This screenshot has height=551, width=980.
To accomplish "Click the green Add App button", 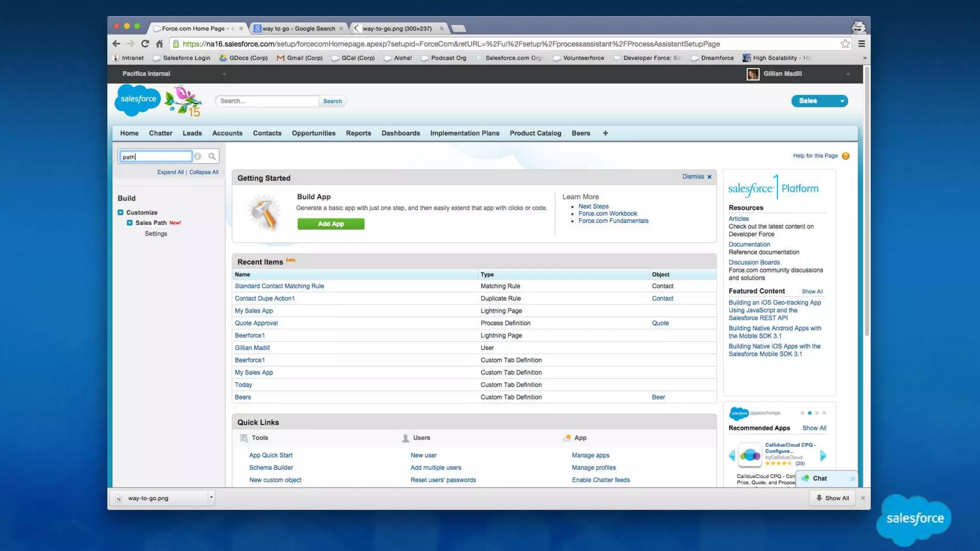I will click(331, 224).
